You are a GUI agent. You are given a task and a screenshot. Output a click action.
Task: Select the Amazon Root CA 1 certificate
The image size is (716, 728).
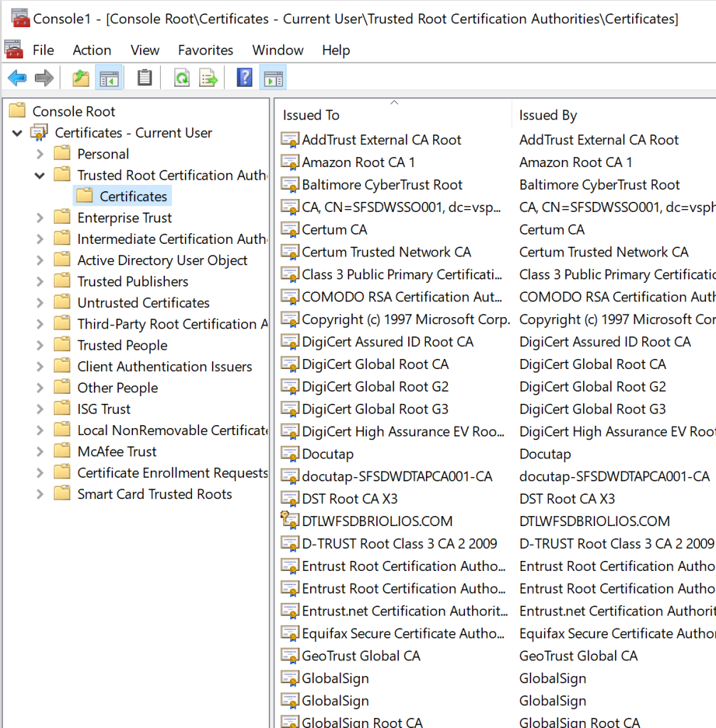pos(358,163)
